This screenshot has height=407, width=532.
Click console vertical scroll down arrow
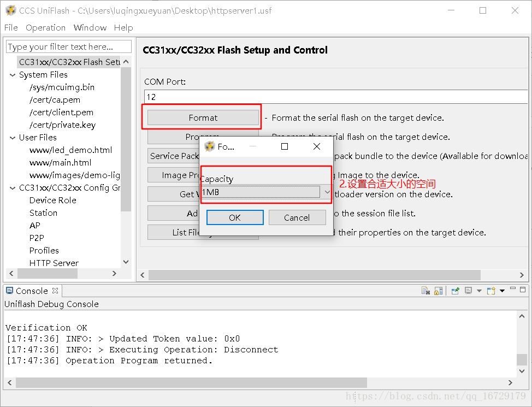pos(522,371)
